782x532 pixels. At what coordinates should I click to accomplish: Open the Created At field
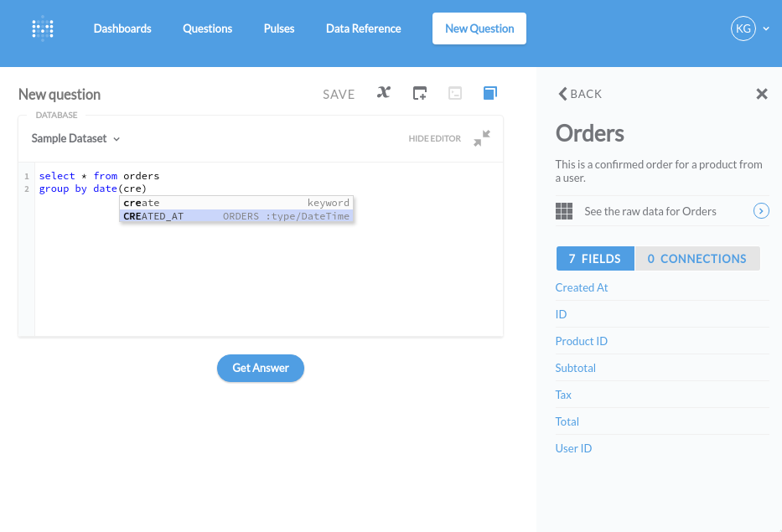pos(582,287)
